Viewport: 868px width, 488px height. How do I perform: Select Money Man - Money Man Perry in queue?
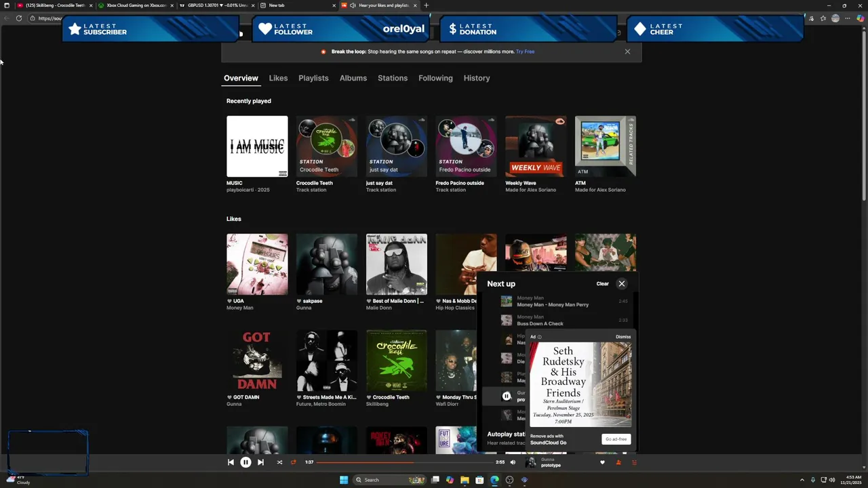pos(553,304)
